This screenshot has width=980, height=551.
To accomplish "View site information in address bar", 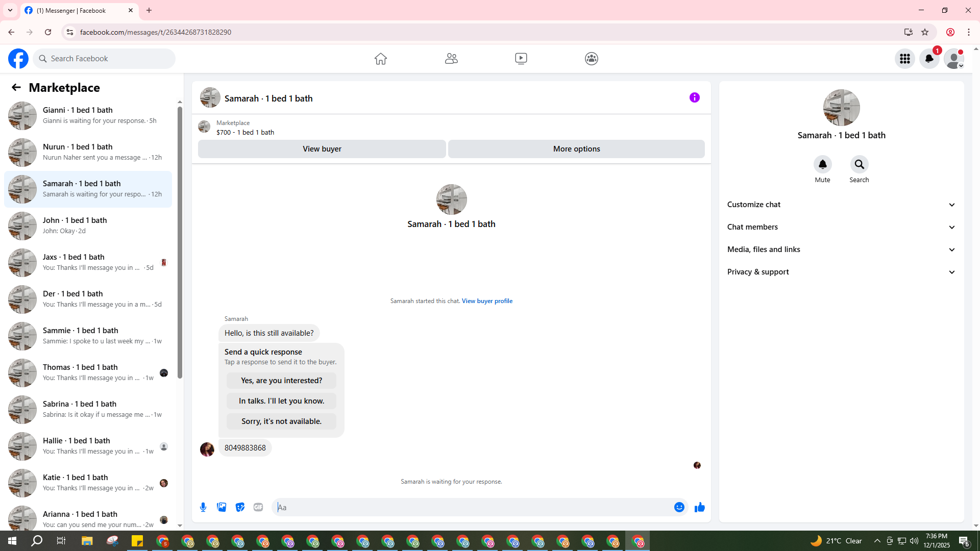I will 70,32.
